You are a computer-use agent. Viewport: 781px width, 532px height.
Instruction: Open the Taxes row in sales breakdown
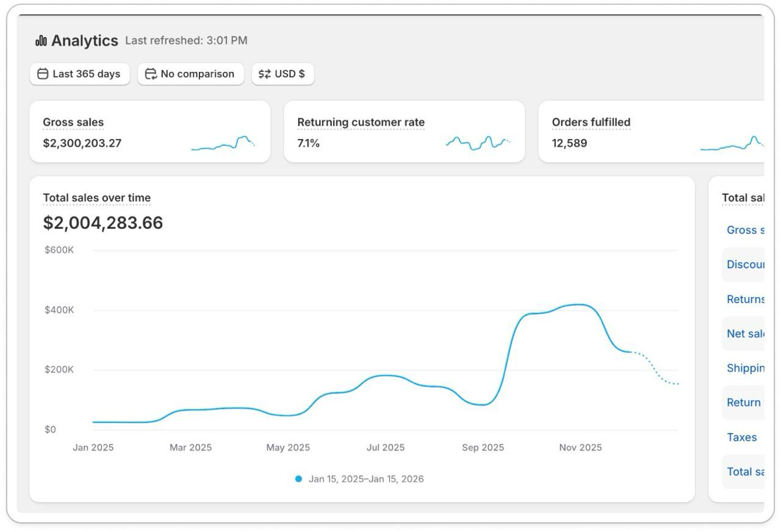coord(743,437)
